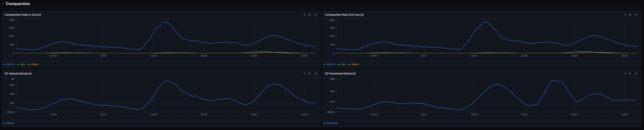
Task: Open the Compaction Rate Out panel via the external link icon
Action: (636, 15)
